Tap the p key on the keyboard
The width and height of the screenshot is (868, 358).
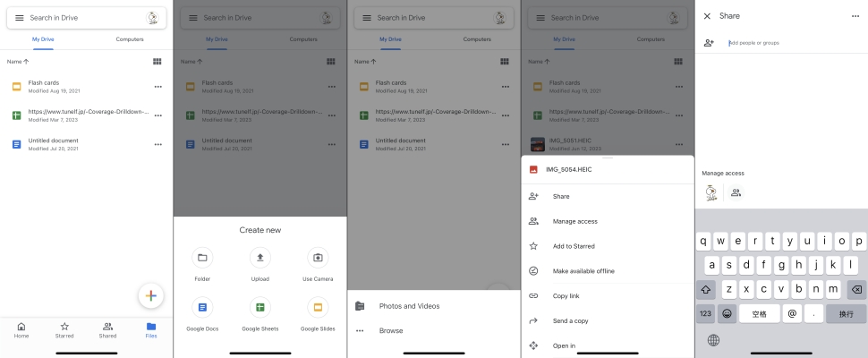point(860,242)
